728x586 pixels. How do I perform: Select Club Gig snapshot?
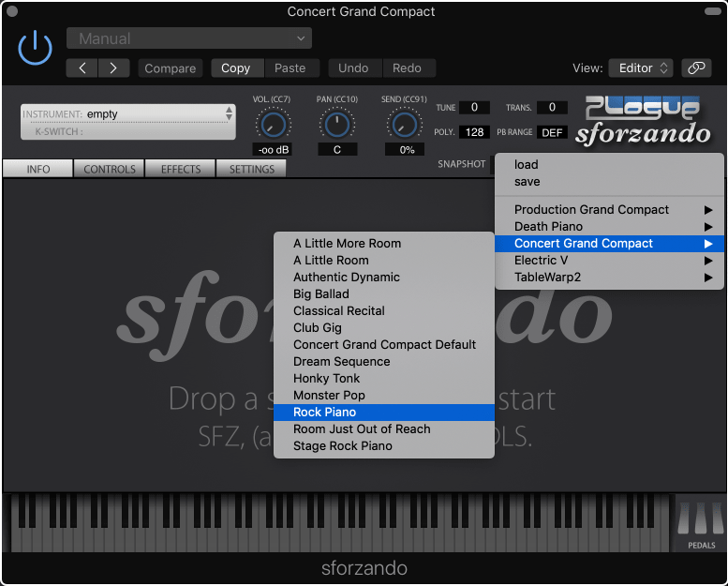tap(384, 327)
